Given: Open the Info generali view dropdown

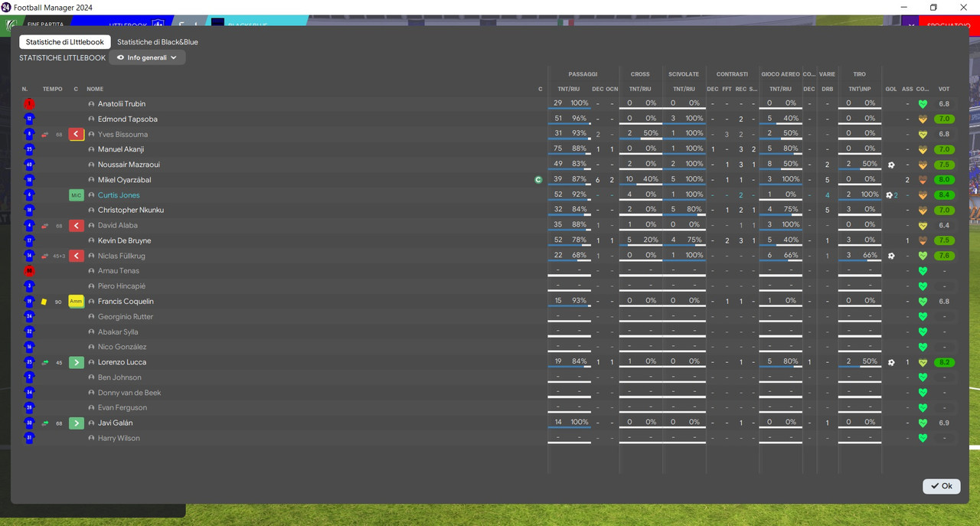Looking at the screenshot, I should (x=147, y=57).
